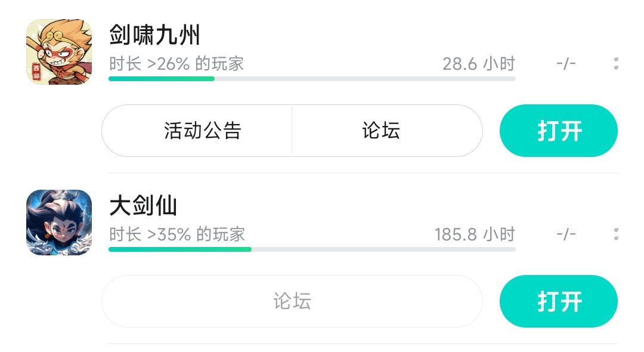The image size is (644, 352).
Task: Click the -/- value beside 185.8 小时
Action: click(566, 234)
